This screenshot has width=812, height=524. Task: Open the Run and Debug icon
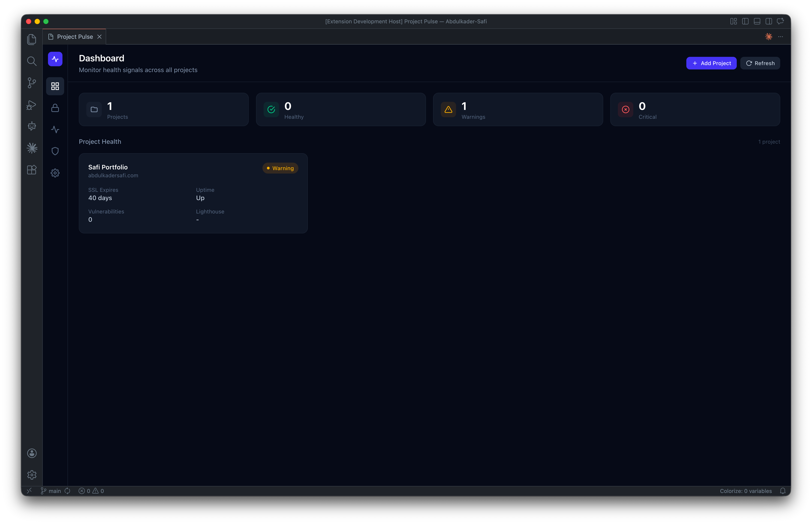point(32,105)
